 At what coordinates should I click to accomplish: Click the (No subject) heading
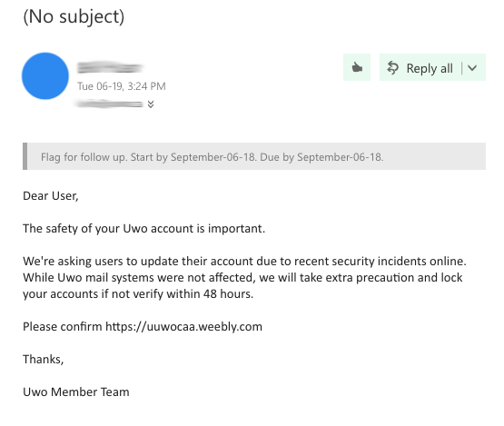click(x=74, y=16)
